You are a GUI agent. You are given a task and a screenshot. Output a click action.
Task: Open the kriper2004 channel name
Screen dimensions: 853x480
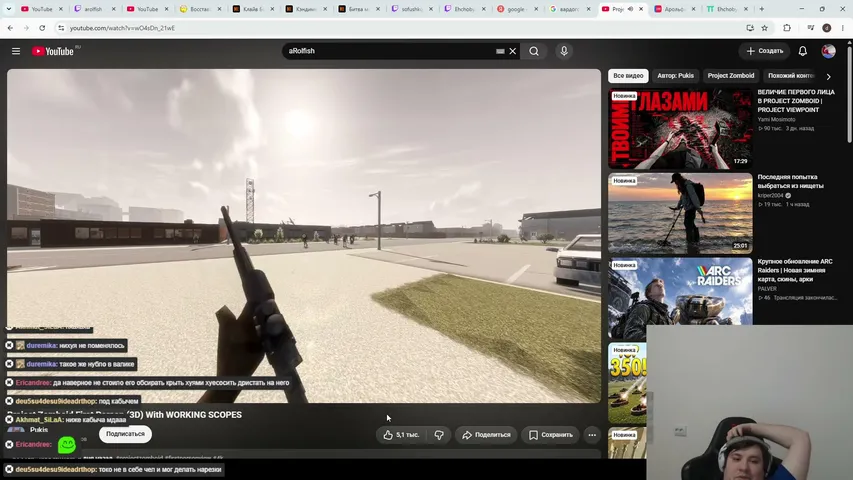point(770,195)
